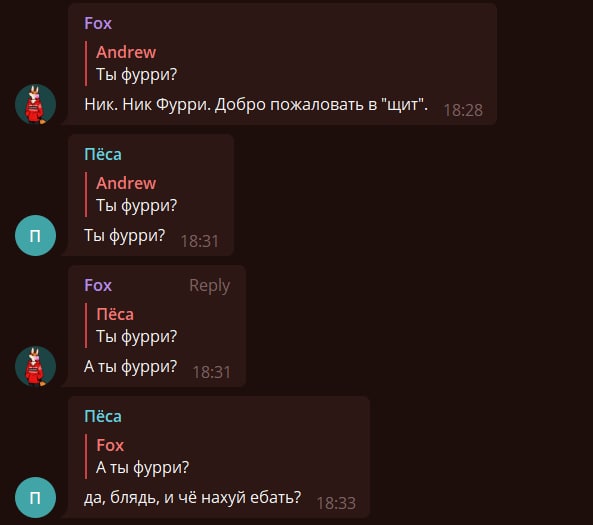Open sender name Fox on 18:31 message
Screen dimensions: 593x525
coord(98,285)
